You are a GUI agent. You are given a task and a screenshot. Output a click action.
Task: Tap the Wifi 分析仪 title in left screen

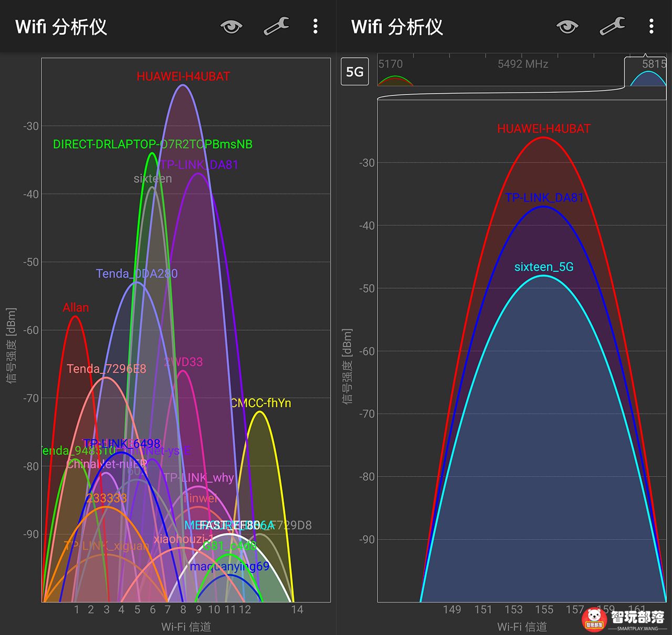(61, 27)
